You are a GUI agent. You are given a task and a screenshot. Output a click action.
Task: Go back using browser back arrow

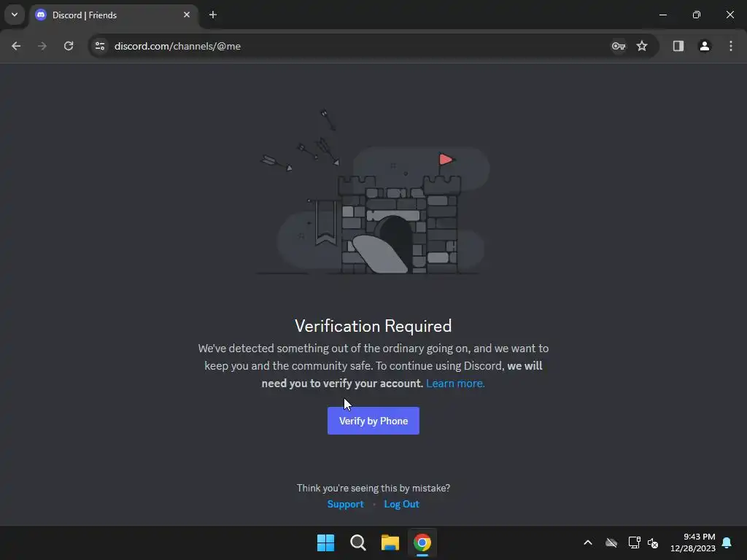16,46
